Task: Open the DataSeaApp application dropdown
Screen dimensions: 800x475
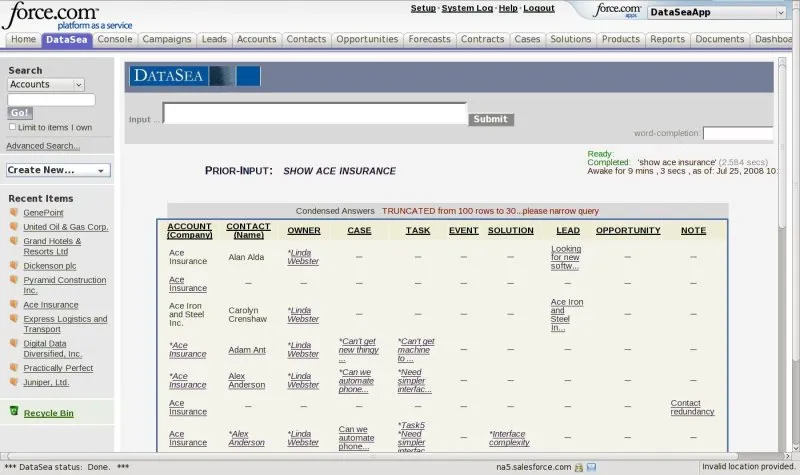Action: click(716, 12)
